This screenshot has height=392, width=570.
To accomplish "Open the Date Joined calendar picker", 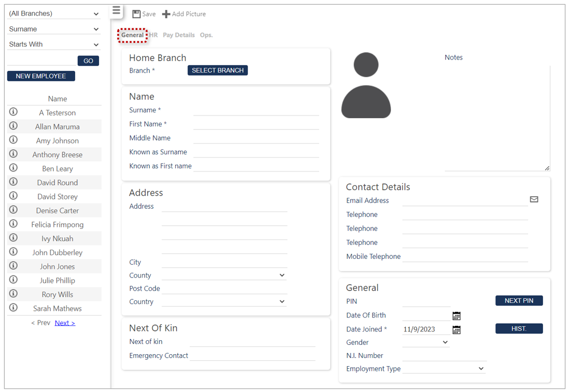I will coord(457,330).
